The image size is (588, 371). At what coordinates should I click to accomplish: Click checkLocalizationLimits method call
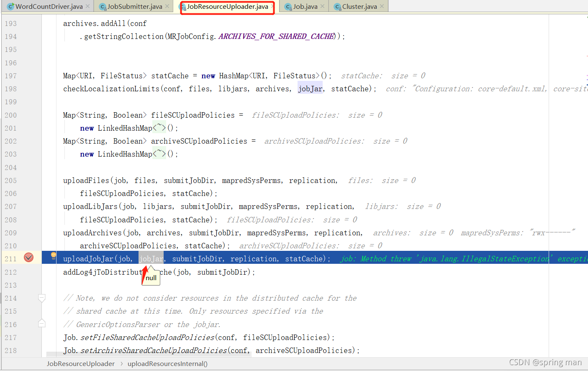tap(111, 89)
